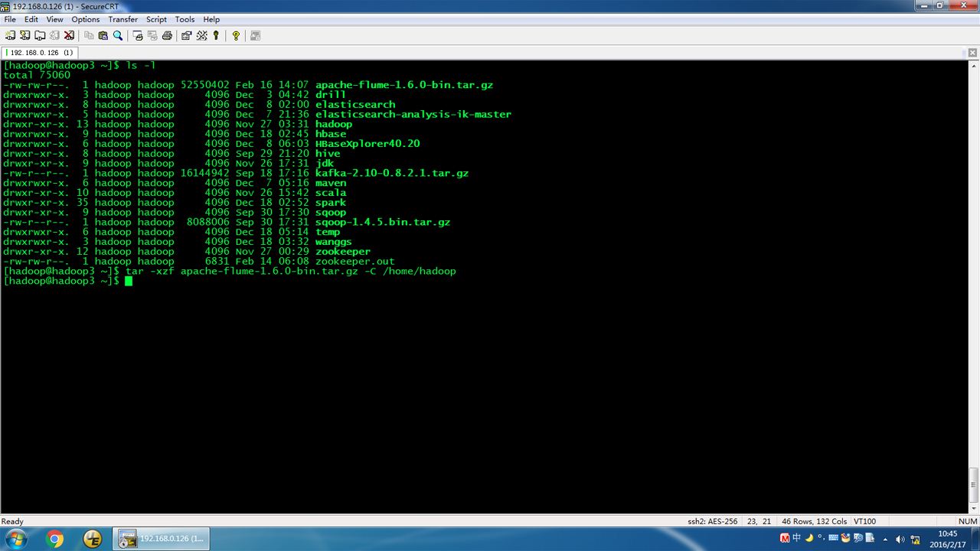Click the terminal scrollbar up arrow
The height and width of the screenshot is (551, 980).
point(973,67)
